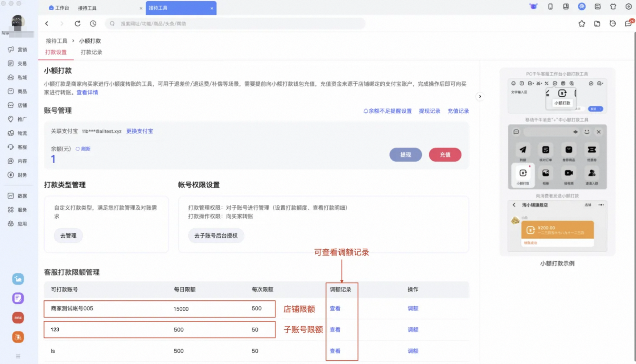This screenshot has height=364, width=636.
Task: Click 调额 for account 123
Action: pos(413,330)
